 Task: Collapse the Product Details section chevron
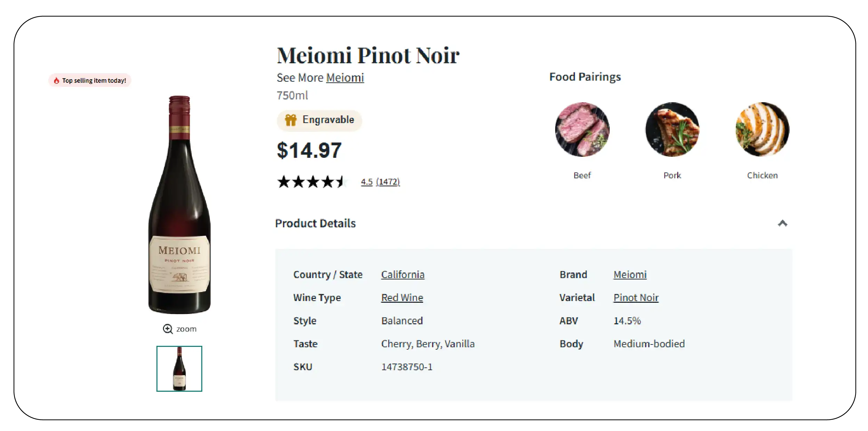(x=782, y=223)
